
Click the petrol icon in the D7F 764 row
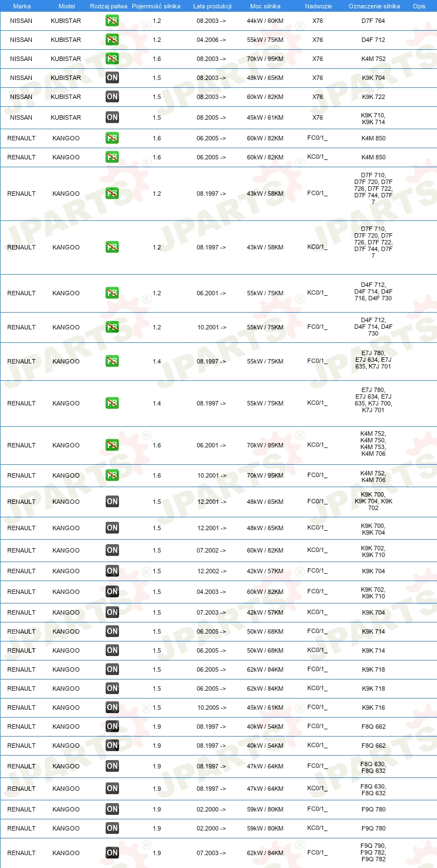(x=112, y=21)
